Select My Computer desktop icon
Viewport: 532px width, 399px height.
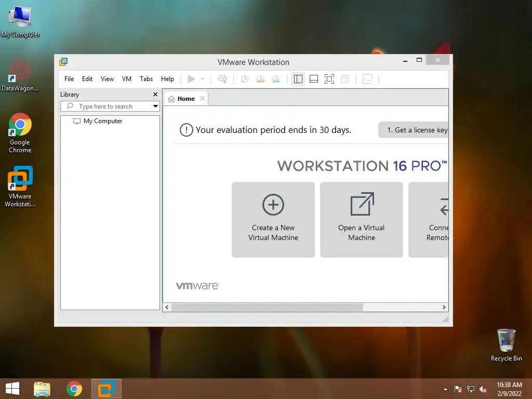point(20,21)
